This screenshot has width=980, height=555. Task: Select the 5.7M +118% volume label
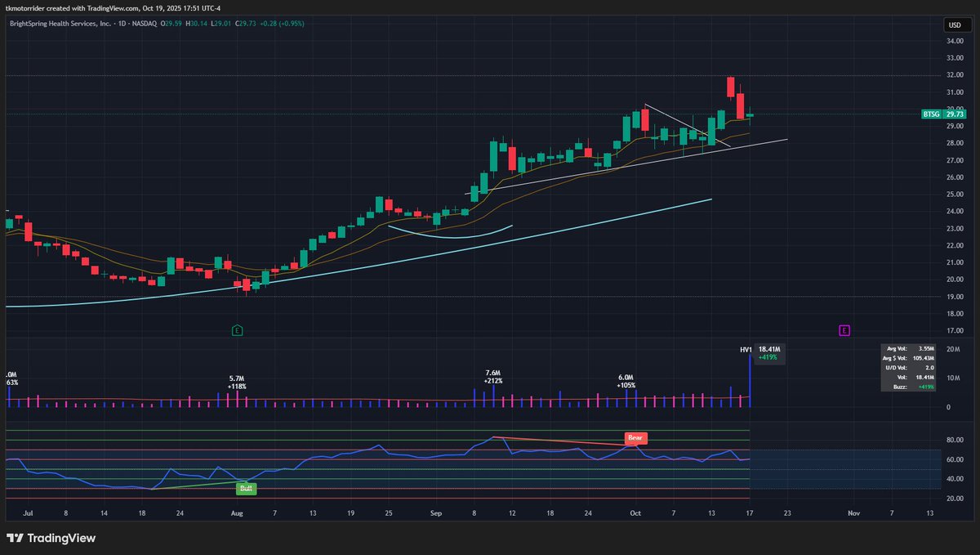237,383
